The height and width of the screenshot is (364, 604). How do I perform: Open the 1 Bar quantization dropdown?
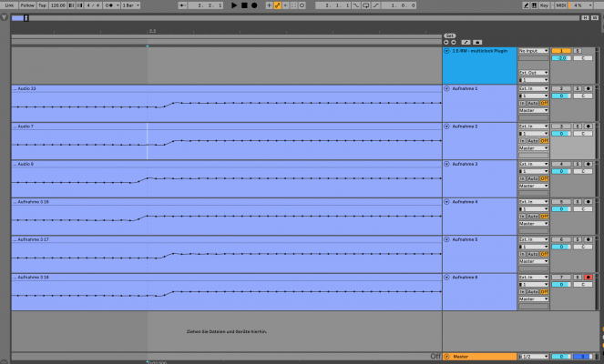pyautogui.click(x=130, y=5)
